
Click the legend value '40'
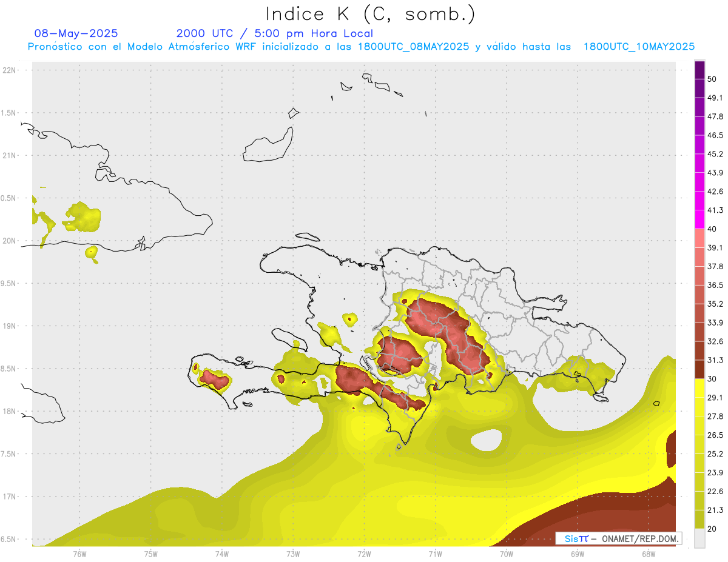(x=712, y=229)
